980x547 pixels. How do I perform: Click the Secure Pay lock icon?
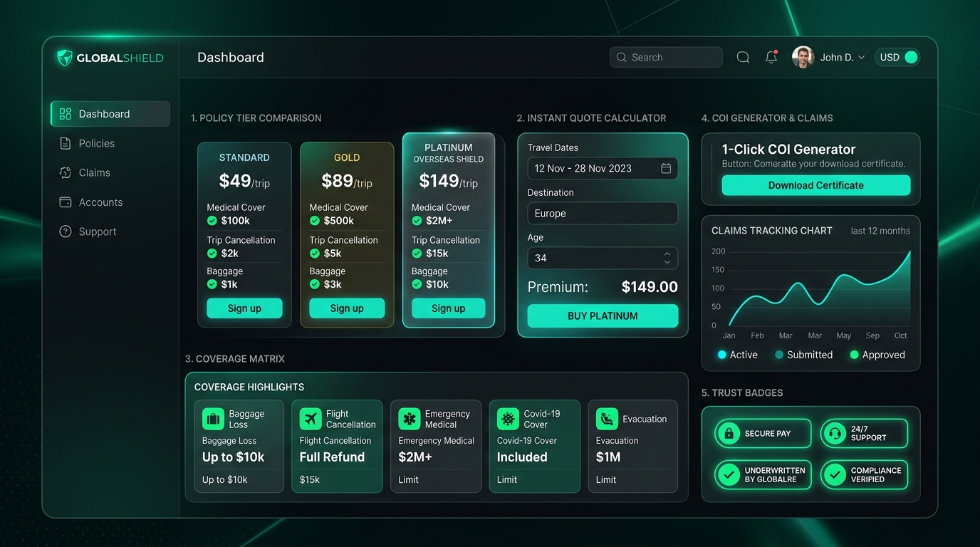click(729, 433)
